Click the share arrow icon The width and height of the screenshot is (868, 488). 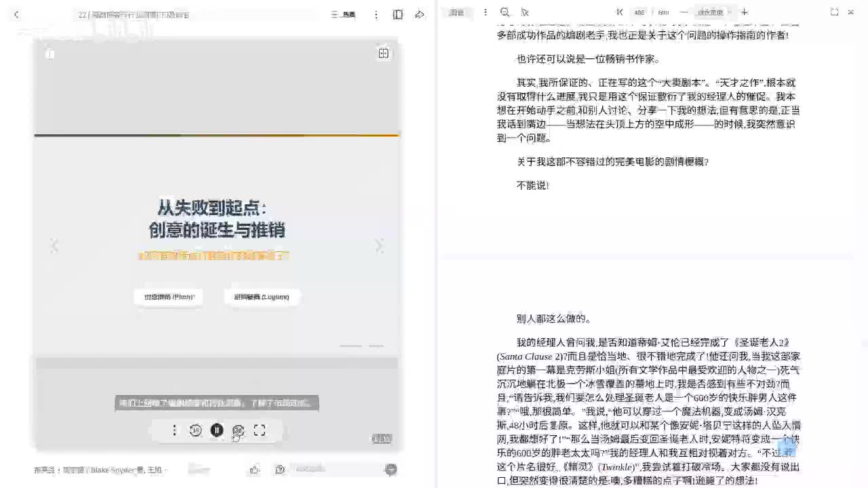coord(420,14)
